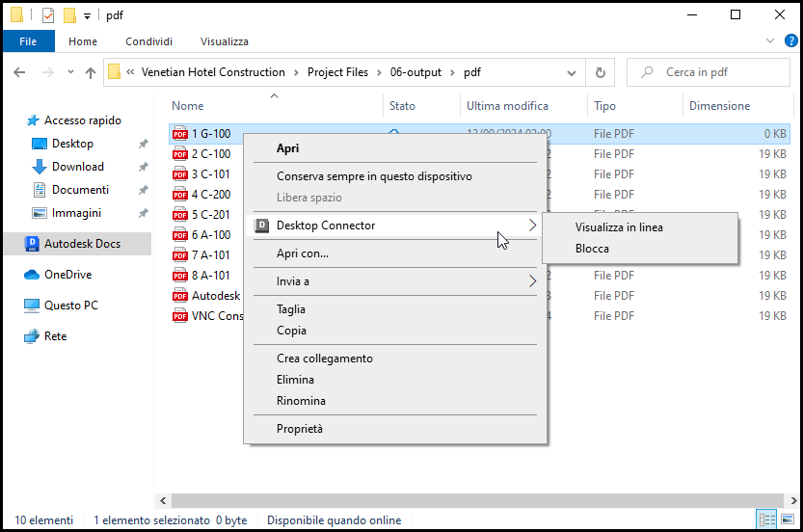Click PDF icon of 1 G-100
The image size is (803, 532).
tap(180, 134)
